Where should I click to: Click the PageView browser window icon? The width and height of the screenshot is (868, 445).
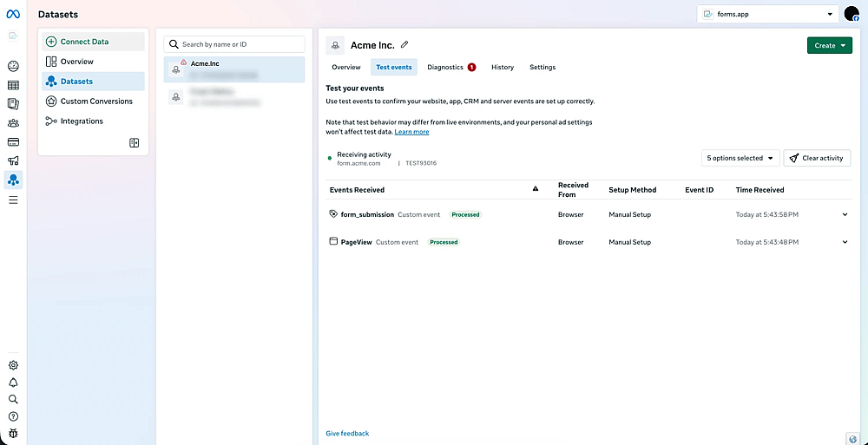tap(332, 241)
